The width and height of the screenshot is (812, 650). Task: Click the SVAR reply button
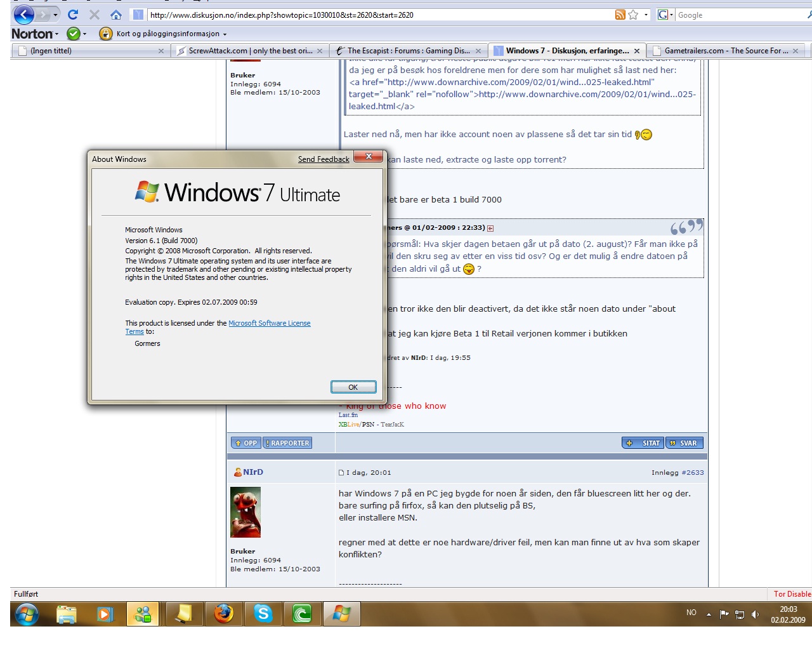(684, 443)
